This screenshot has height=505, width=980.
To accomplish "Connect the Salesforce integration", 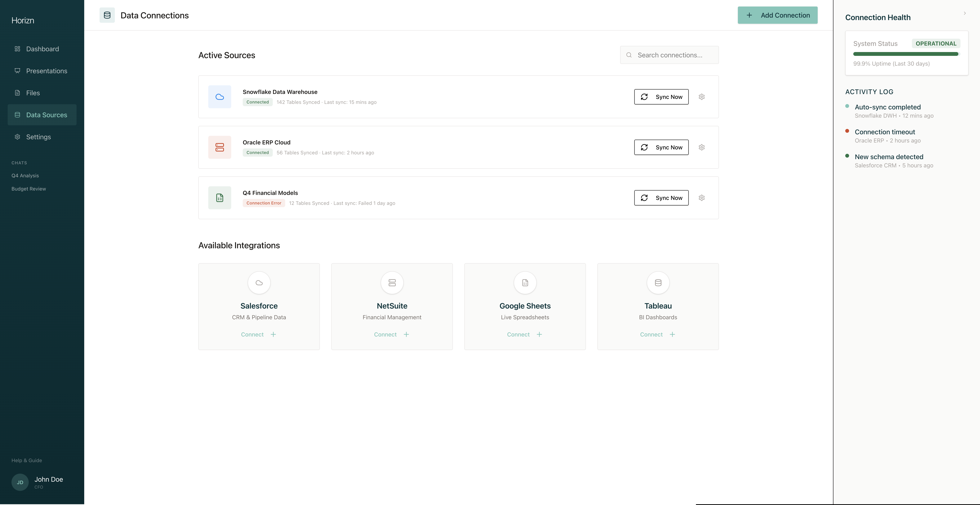I will tap(259, 334).
